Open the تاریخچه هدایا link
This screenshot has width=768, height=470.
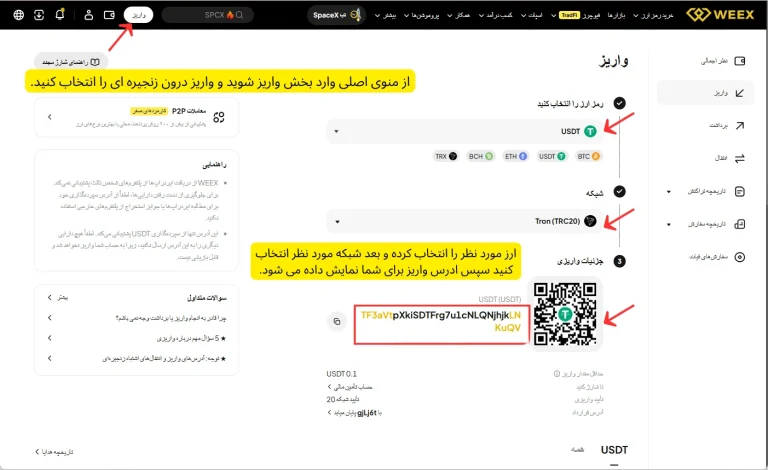[x=54, y=451]
